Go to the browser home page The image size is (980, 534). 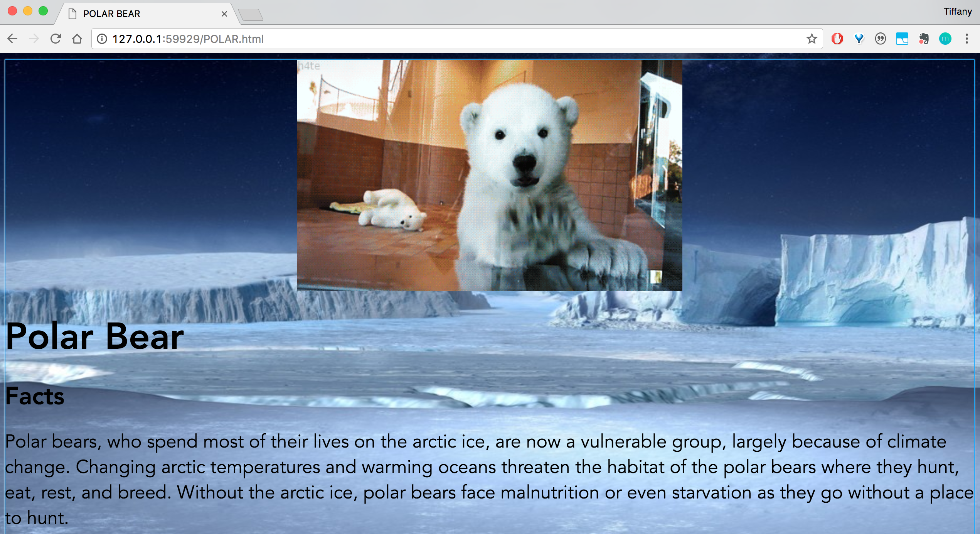point(77,39)
